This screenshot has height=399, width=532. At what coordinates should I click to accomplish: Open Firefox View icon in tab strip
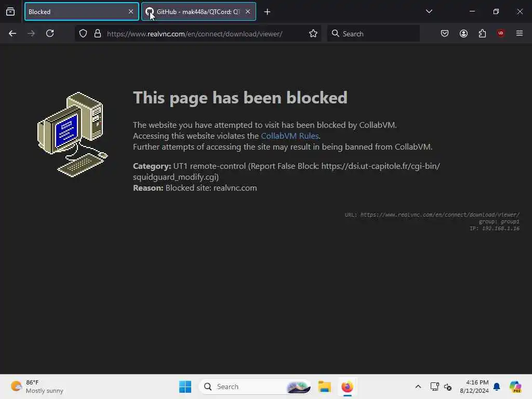click(10, 12)
